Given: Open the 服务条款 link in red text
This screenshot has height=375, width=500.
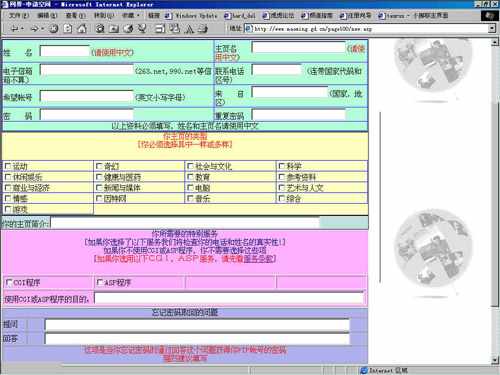Looking at the screenshot, I should click(x=258, y=259).
